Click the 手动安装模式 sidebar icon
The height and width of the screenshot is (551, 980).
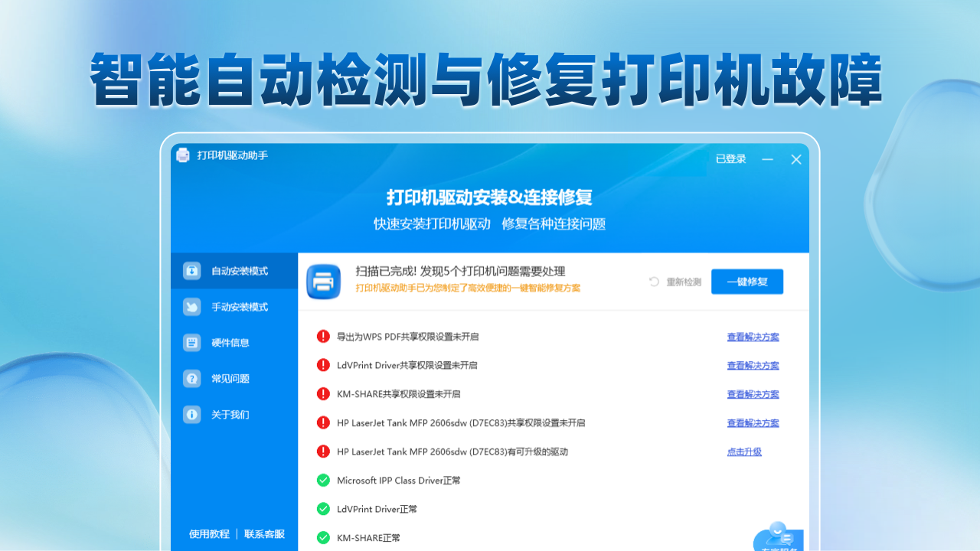(x=191, y=307)
